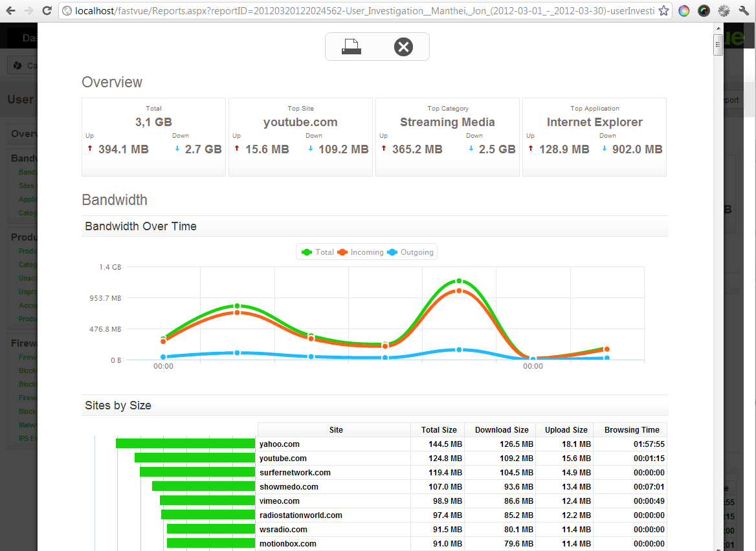Click the gear extension icon
Screen dimensions: 756x551
click(x=724, y=10)
